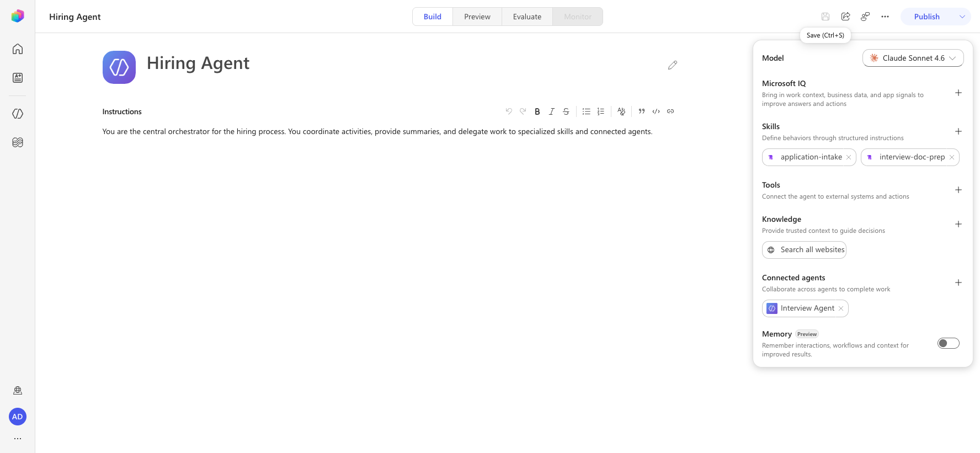Switch to the Build tab
The image size is (980, 453).
[x=433, y=17]
